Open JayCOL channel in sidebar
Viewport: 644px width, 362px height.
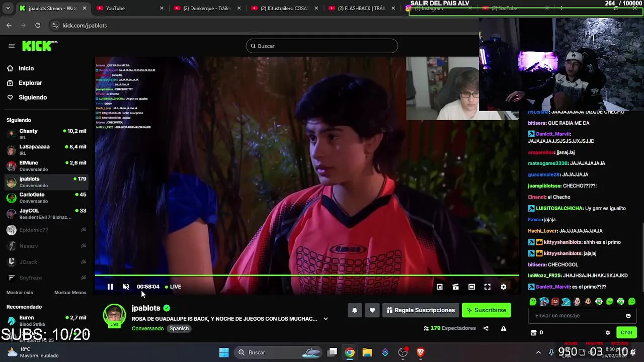(46, 214)
